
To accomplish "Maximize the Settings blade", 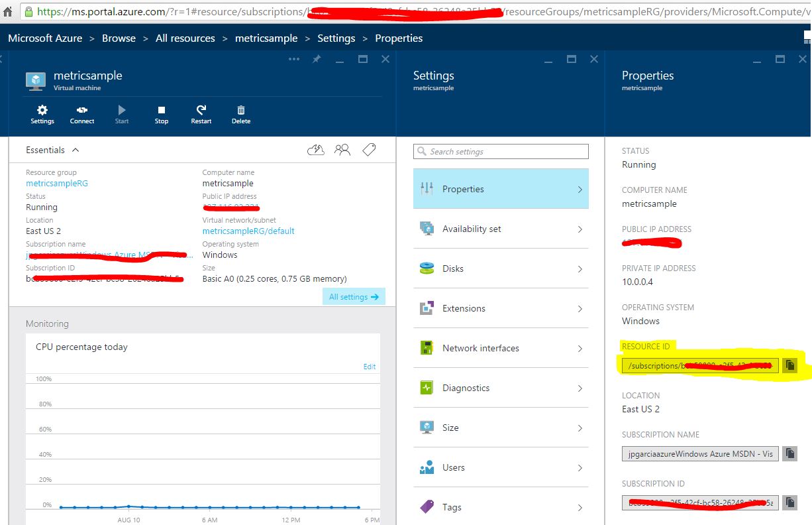I will coord(571,59).
